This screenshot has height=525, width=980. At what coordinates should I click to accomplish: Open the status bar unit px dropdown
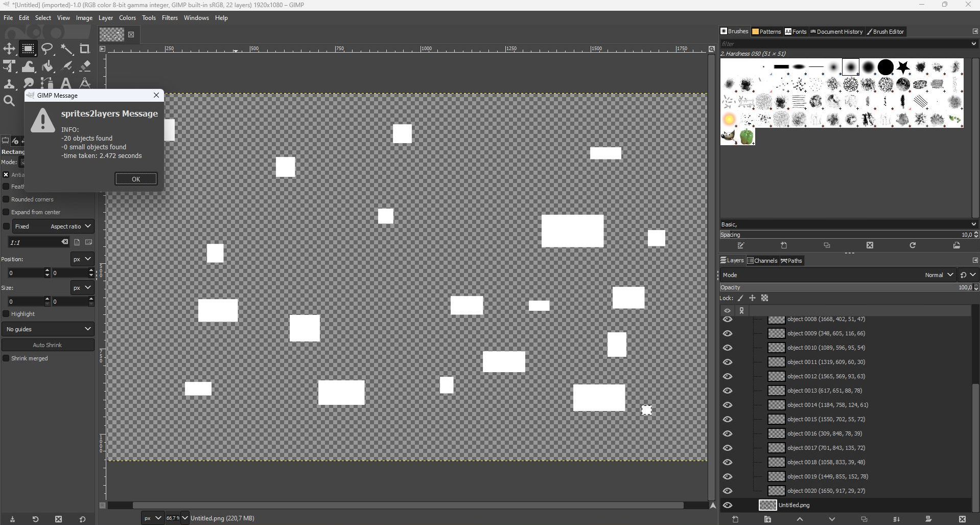coord(153,518)
